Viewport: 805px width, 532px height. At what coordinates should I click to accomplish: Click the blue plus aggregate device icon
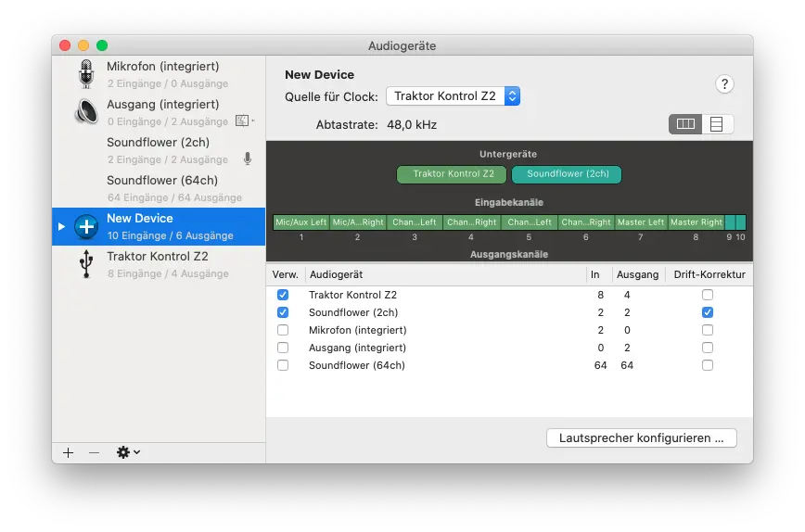tap(86, 226)
